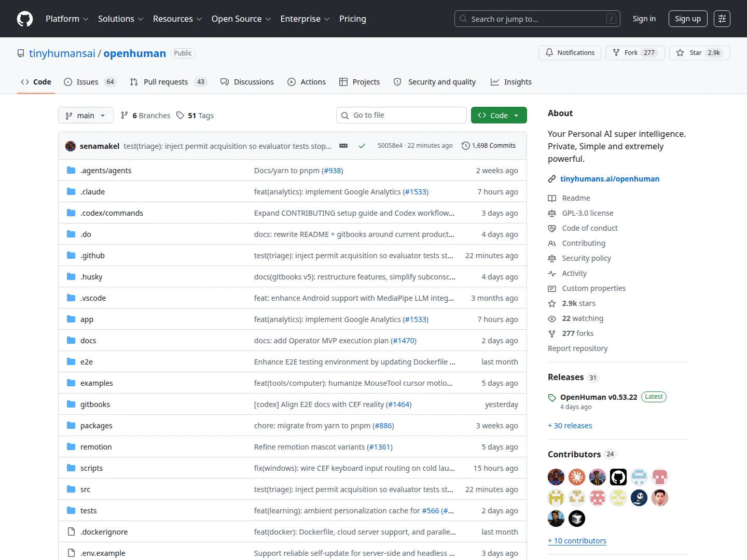Click the green check commit status icon
Image resolution: width=747 pixels, height=560 pixels.
click(362, 146)
